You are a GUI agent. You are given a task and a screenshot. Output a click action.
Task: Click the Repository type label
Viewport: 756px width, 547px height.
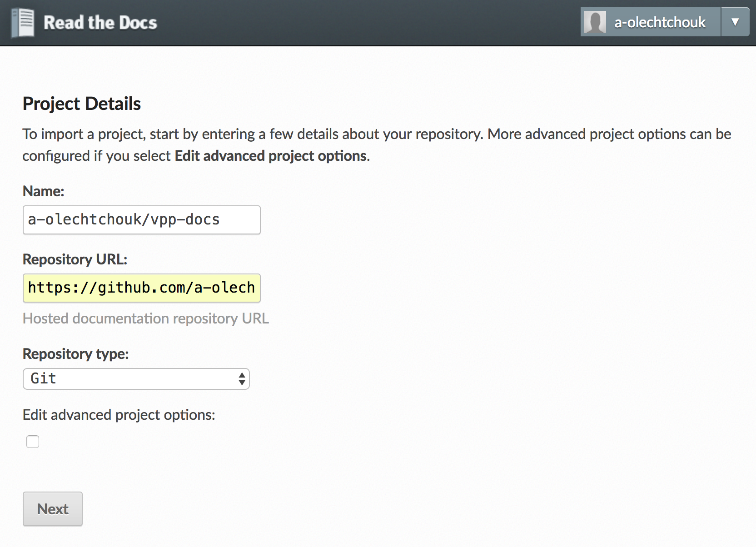point(75,354)
